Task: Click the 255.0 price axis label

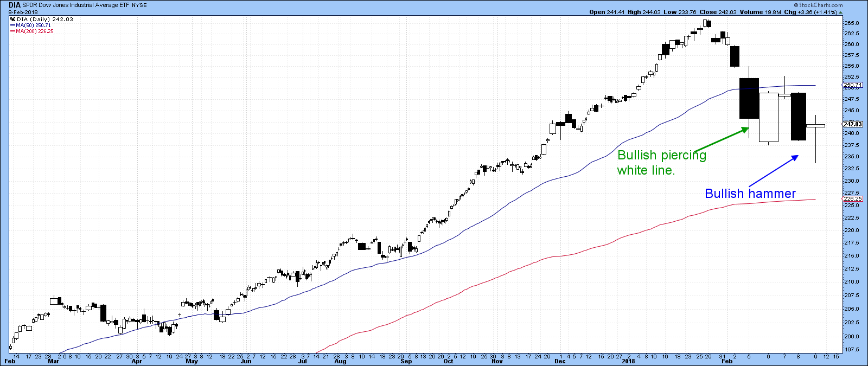Action: [851, 66]
